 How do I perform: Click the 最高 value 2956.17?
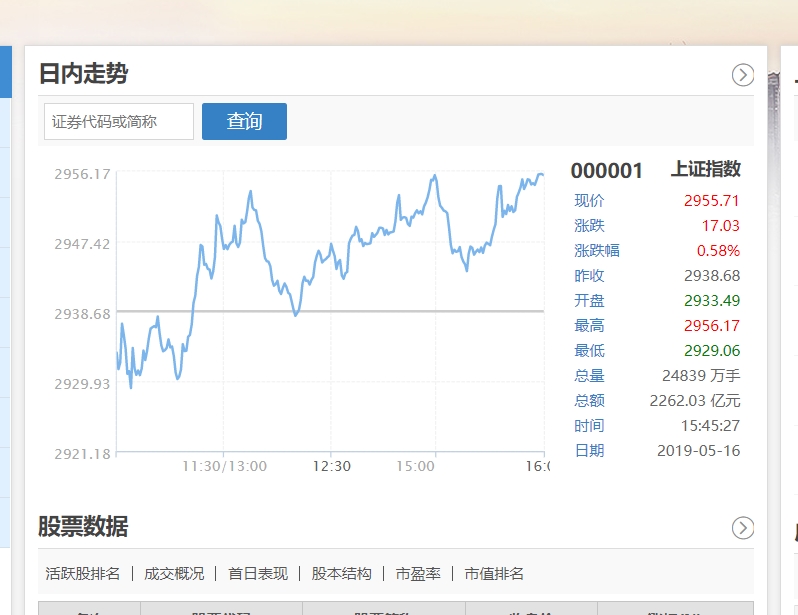point(711,326)
